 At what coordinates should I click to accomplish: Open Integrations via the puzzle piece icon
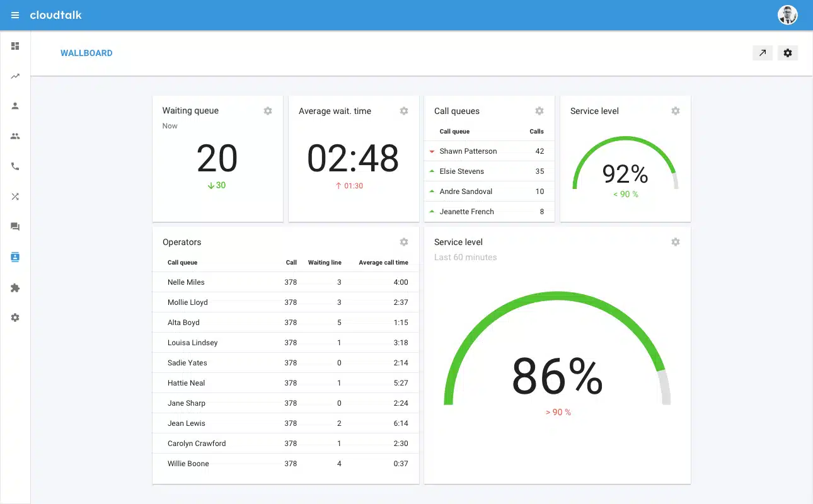click(14, 287)
